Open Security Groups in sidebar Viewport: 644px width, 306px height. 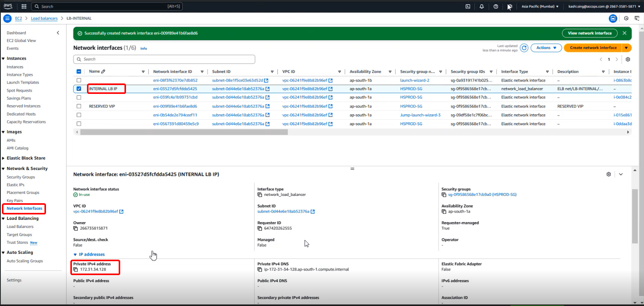pyautogui.click(x=21, y=177)
